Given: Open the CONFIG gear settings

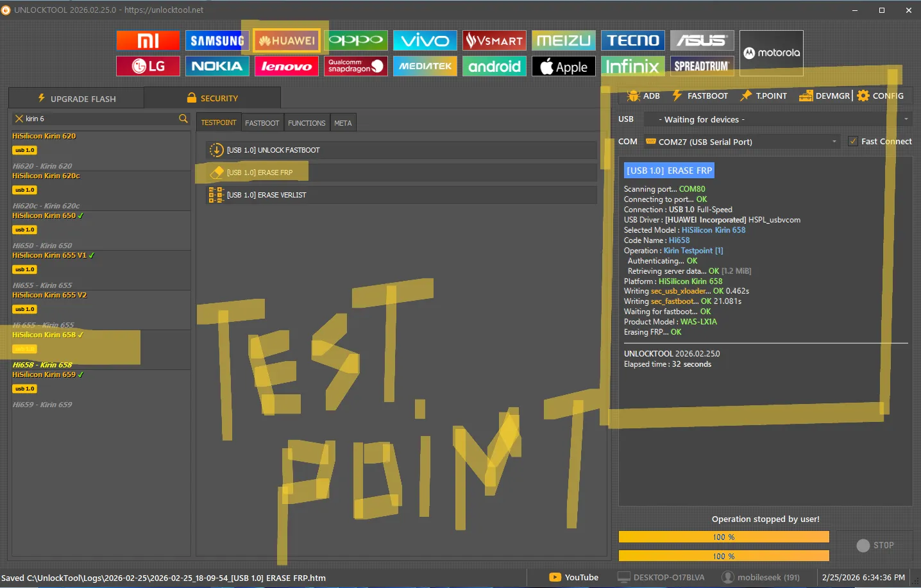Looking at the screenshot, I should click(881, 96).
